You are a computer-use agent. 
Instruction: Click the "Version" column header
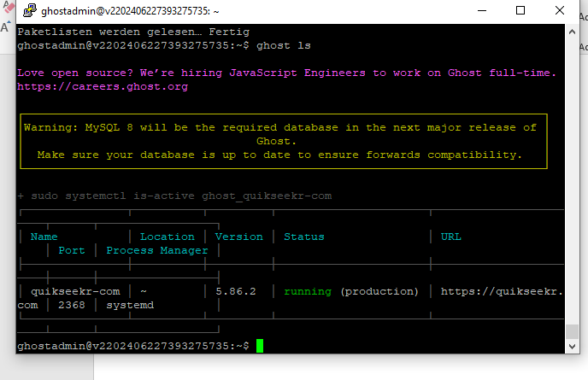coord(239,237)
